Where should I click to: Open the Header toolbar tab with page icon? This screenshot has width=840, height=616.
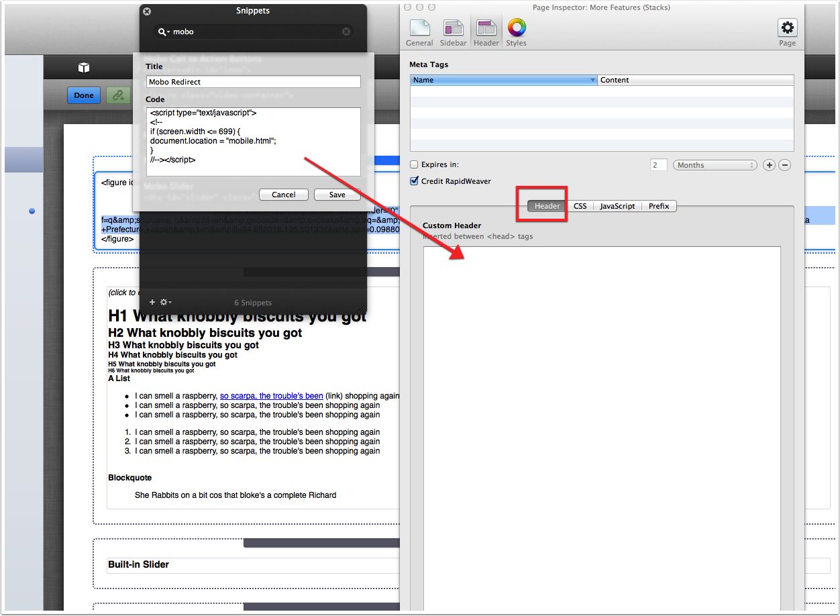486,32
